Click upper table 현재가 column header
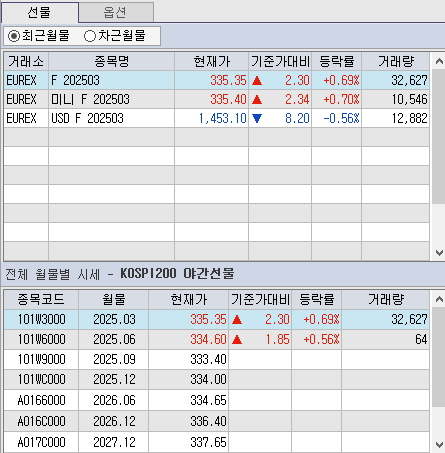The image size is (445, 453). 211,61
